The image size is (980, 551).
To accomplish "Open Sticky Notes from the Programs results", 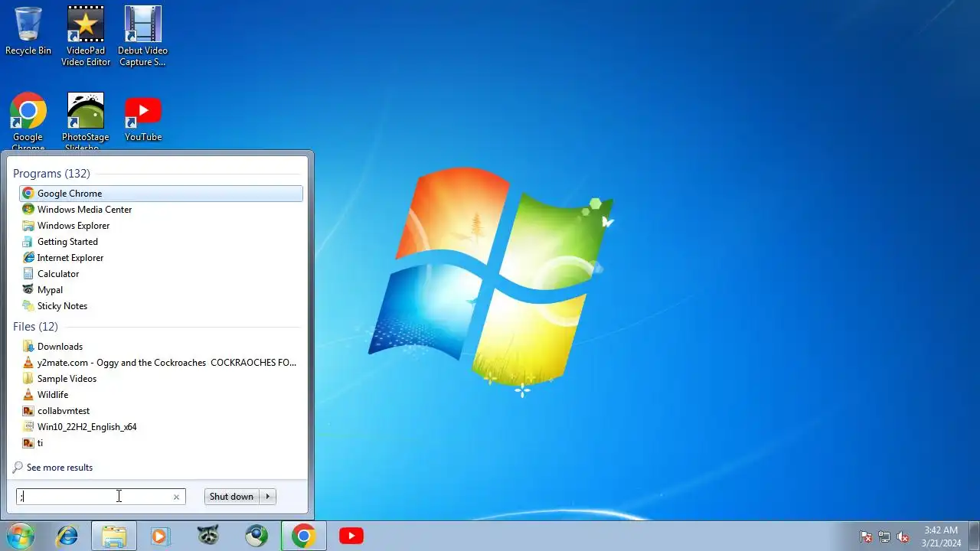I will [161, 306].
